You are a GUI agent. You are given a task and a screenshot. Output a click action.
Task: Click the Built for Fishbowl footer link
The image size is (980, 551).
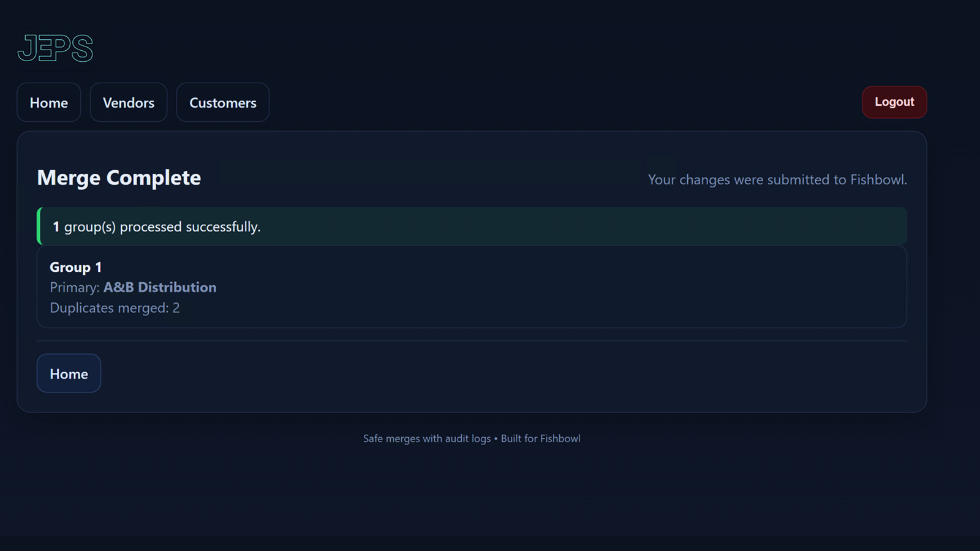[541, 438]
